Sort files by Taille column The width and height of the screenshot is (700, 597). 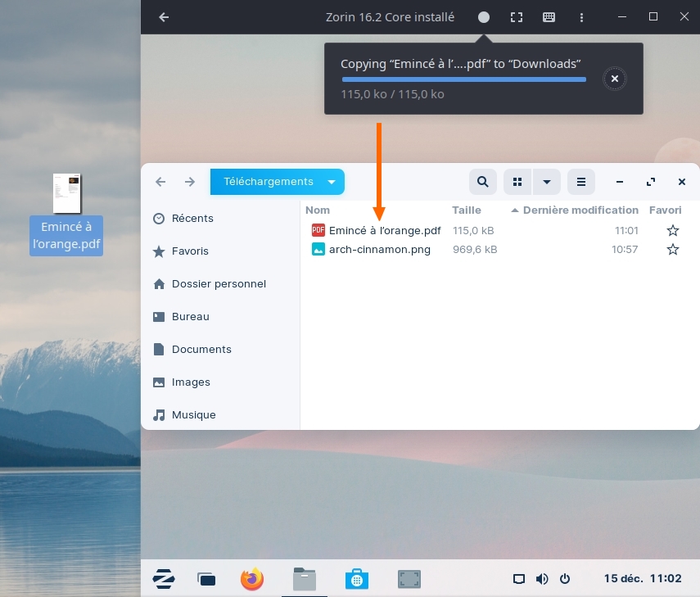click(x=467, y=210)
